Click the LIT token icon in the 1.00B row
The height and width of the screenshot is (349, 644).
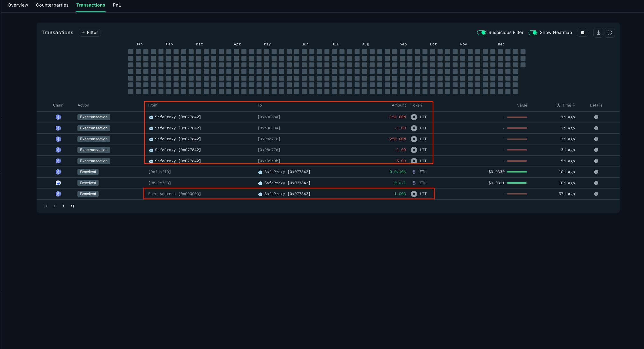pos(414,194)
